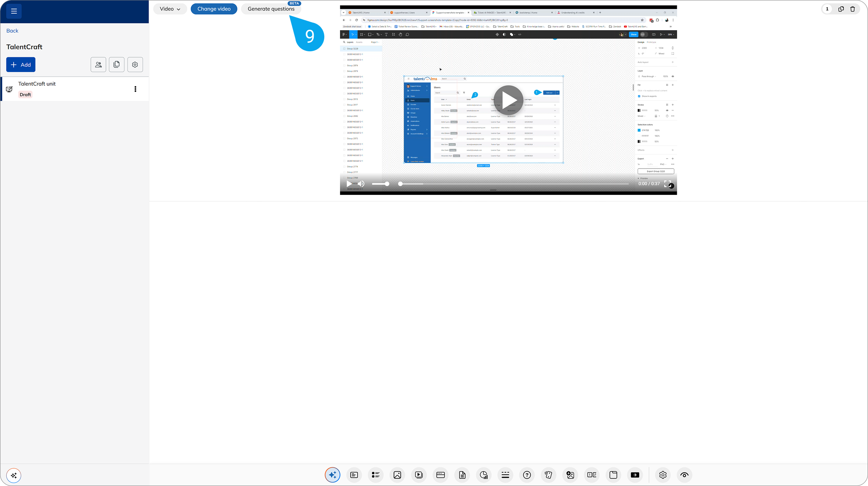Insert a chart element

(484, 475)
